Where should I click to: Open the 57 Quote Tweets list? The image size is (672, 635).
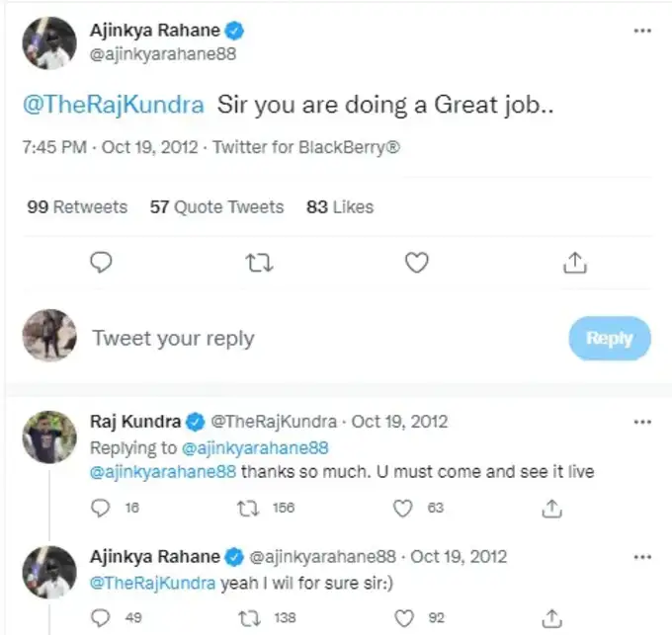click(x=216, y=207)
